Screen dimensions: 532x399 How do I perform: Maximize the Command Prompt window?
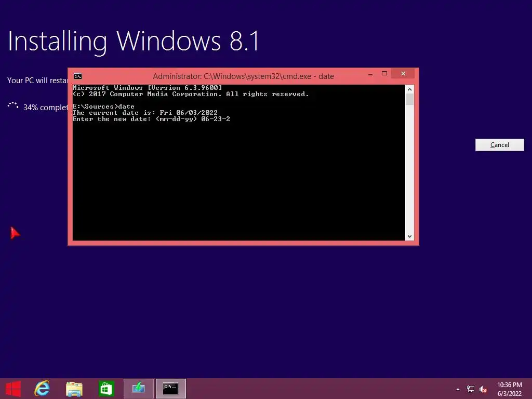click(x=384, y=74)
